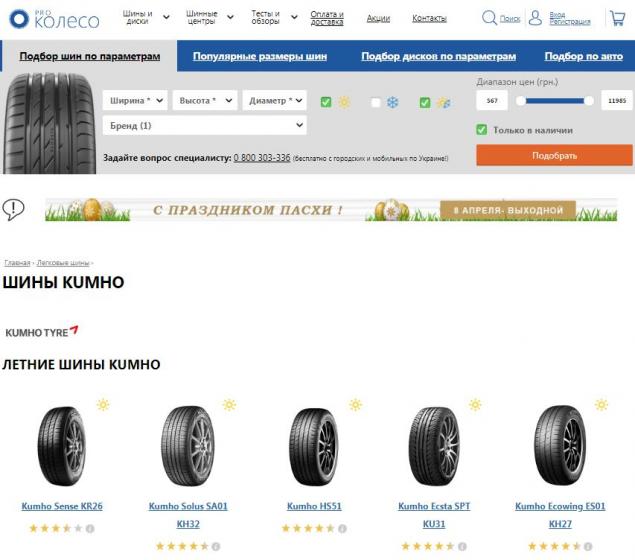This screenshot has height=560, width=635.
Task: Toggle the summer tires sun checkbox
Action: pos(326,102)
